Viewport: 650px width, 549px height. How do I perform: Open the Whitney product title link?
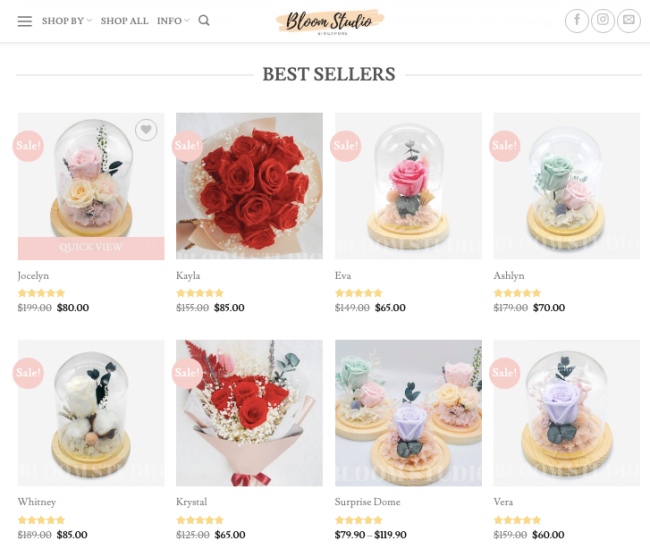37,502
